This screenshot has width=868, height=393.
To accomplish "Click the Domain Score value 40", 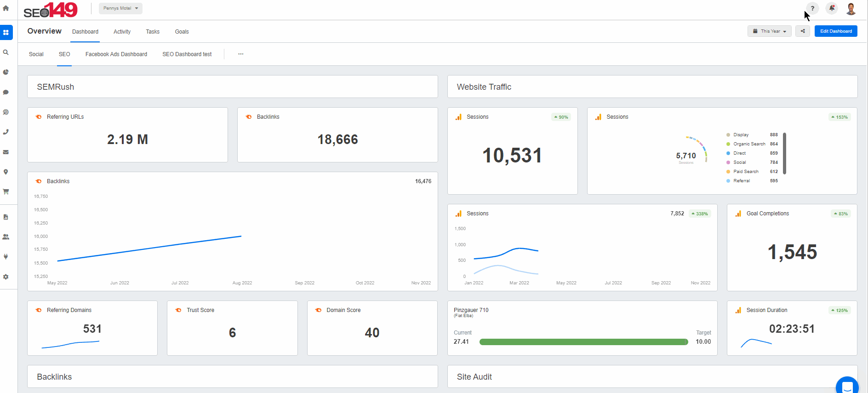I will coord(372,333).
